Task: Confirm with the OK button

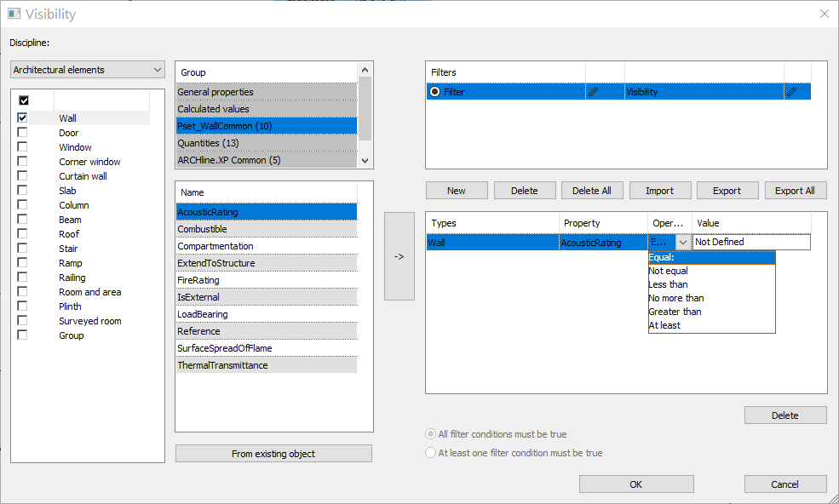Action: pos(636,484)
